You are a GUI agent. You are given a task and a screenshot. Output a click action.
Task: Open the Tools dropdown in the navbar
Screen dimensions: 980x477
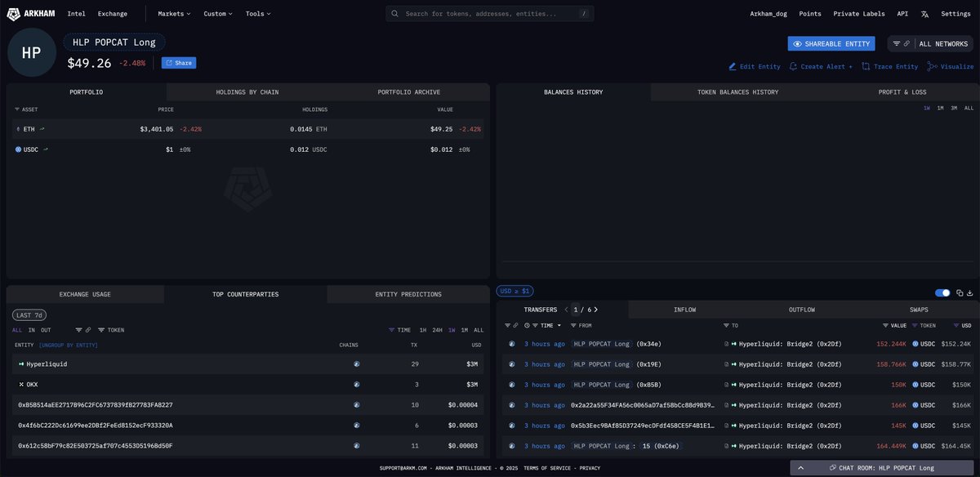tap(258, 14)
